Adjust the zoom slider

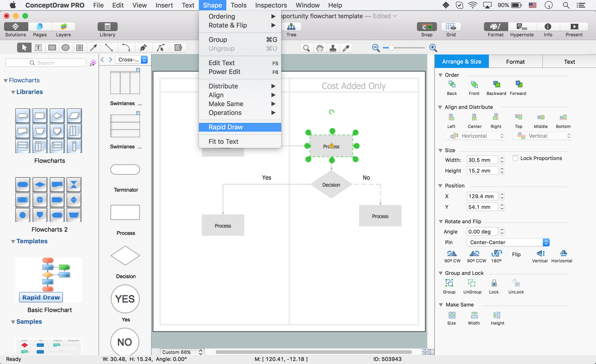[391, 48]
